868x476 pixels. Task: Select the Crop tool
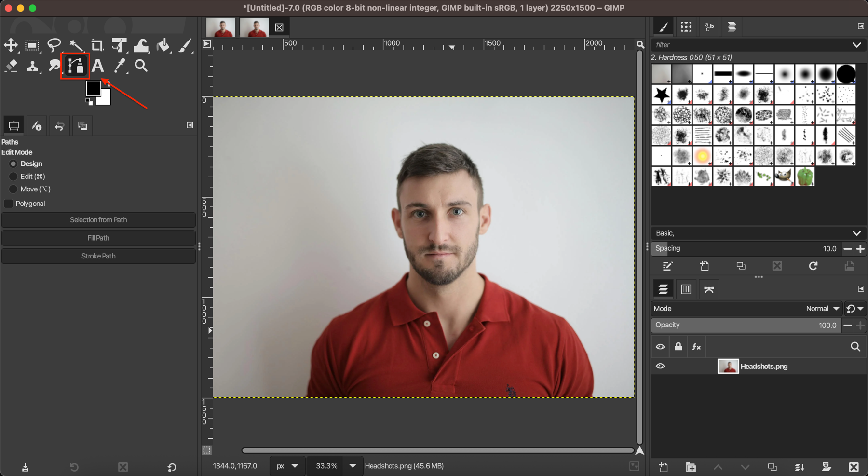(x=97, y=45)
